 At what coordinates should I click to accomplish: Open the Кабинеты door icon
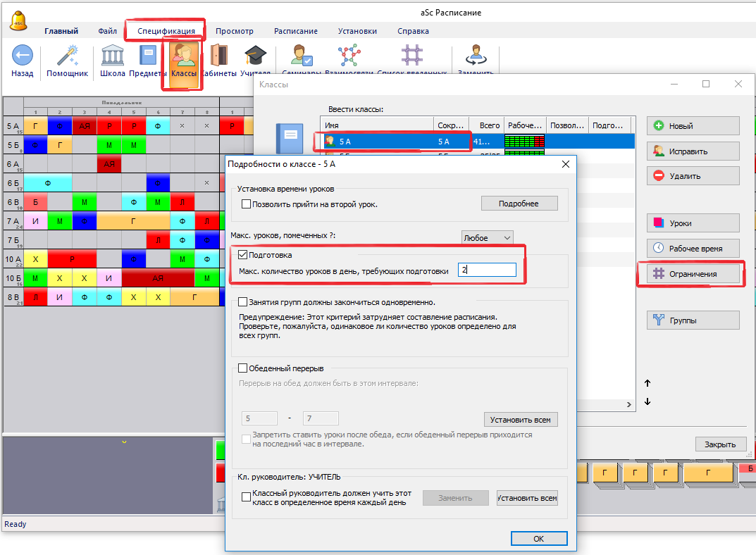(219, 56)
